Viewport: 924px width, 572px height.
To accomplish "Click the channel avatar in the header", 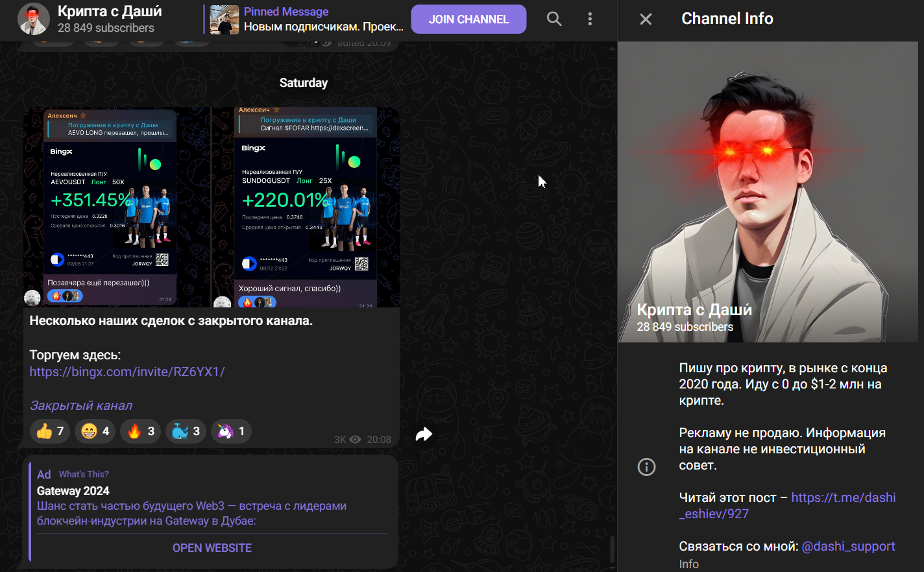I will [34, 19].
